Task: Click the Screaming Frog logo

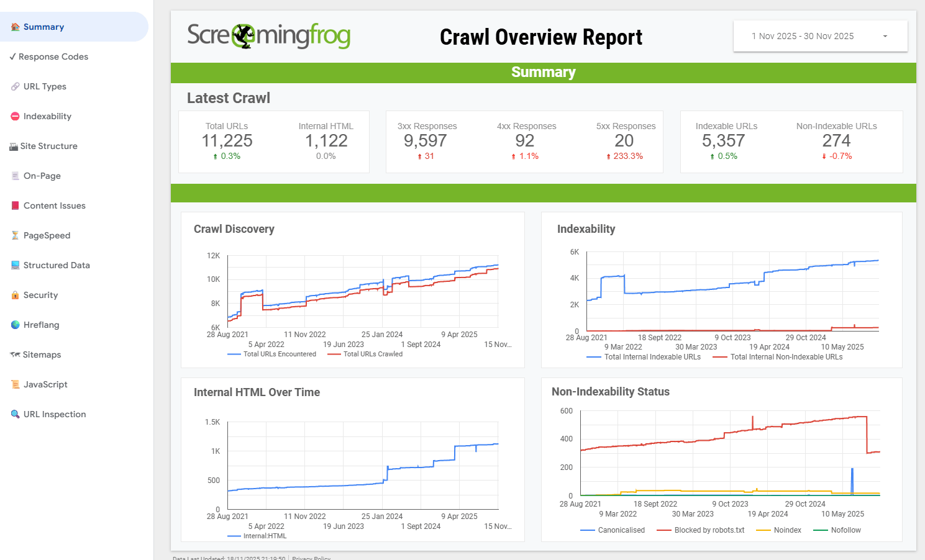Action: pos(269,36)
